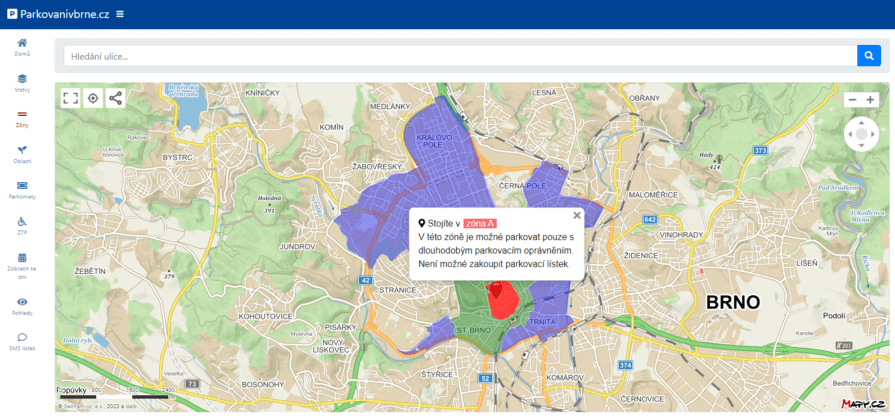
Task: Open the Domů home sidebar icon
Action: point(22,46)
